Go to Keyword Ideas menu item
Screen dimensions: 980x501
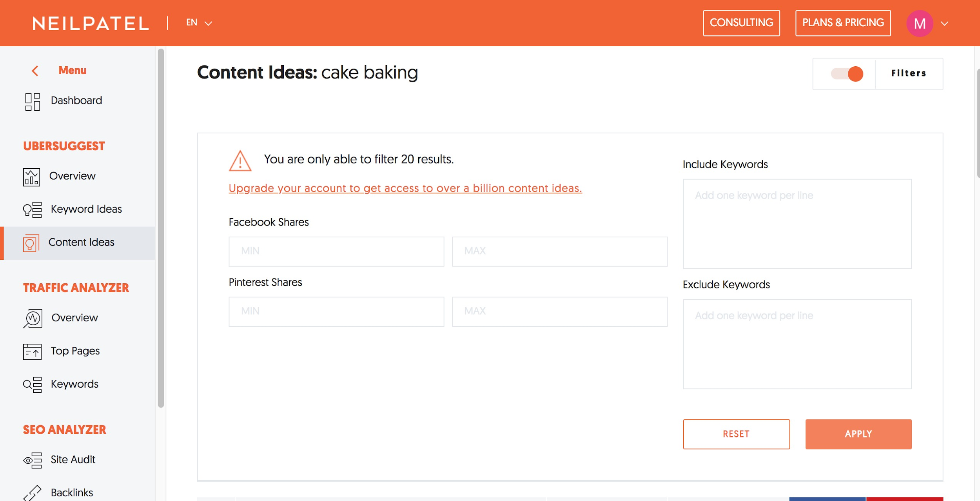86,209
